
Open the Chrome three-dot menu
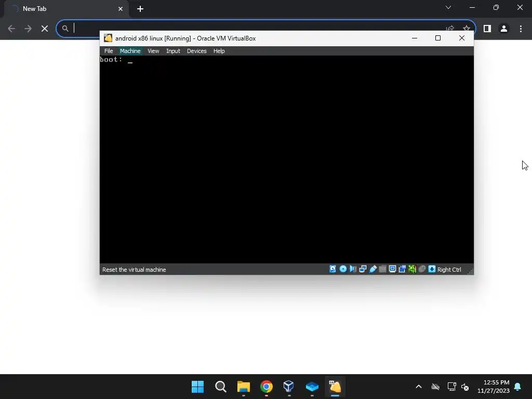click(x=521, y=29)
